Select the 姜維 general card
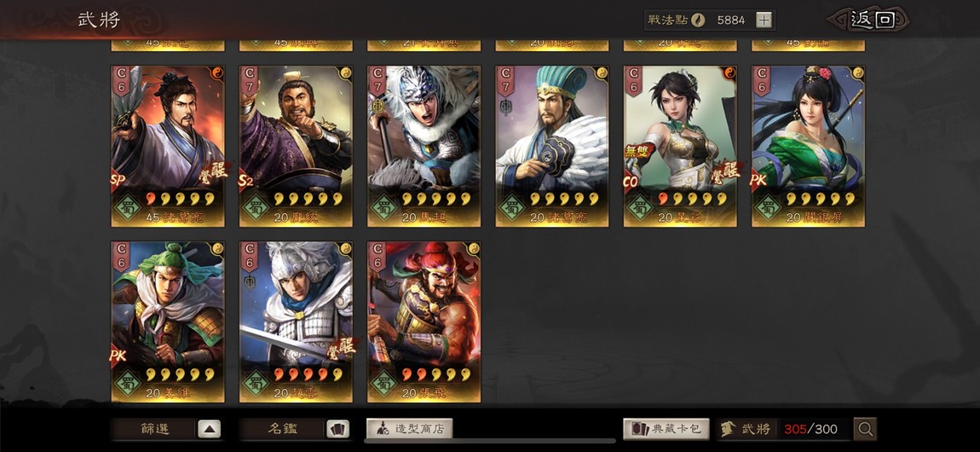 (168, 322)
